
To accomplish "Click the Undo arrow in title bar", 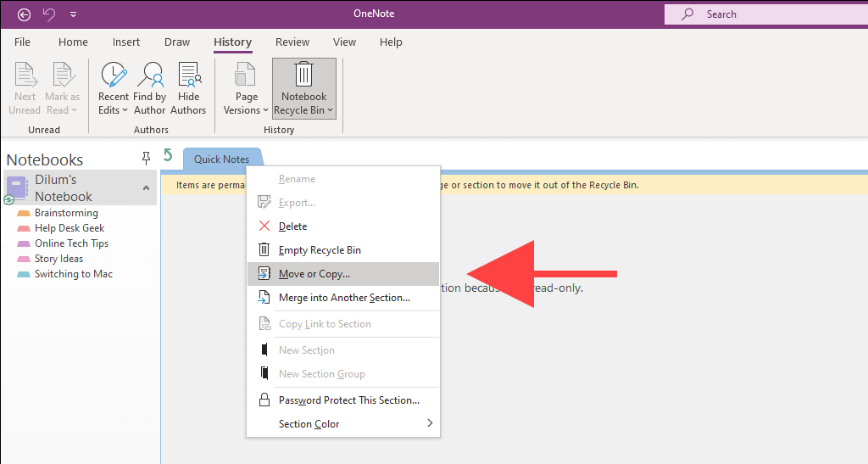I will (x=49, y=14).
